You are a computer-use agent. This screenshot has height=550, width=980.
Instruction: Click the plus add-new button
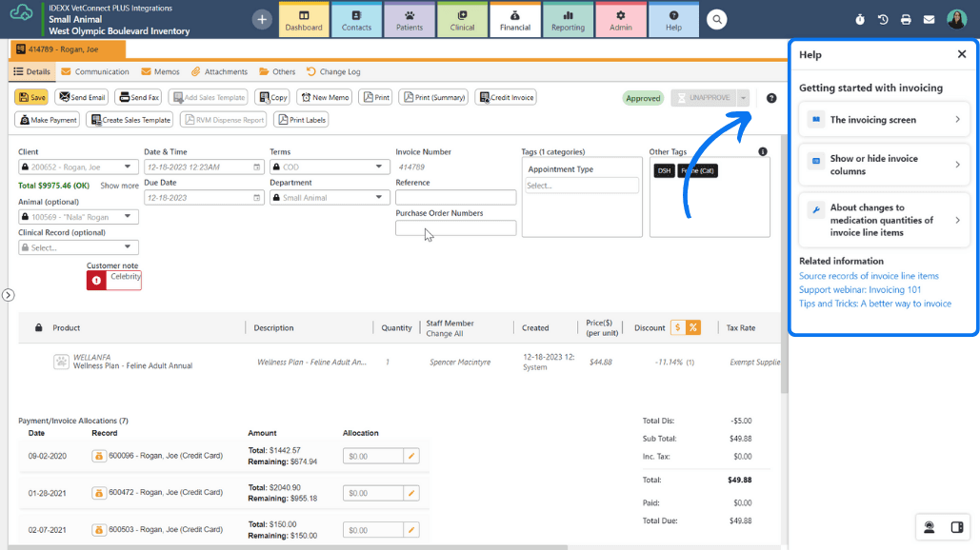pyautogui.click(x=262, y=19)
